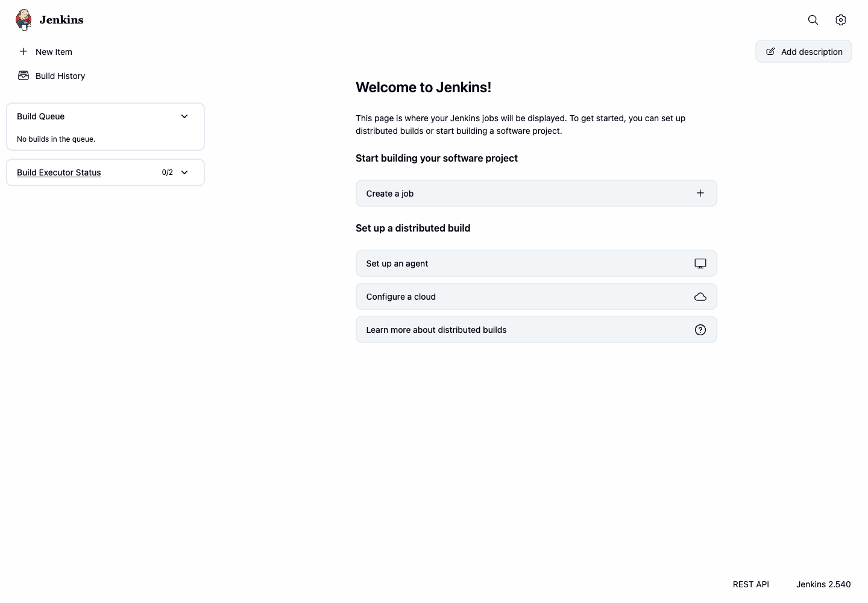Viewport: 868px width, 603px height.
Task: Click the Create a job button
Action: tap(536, 194)
